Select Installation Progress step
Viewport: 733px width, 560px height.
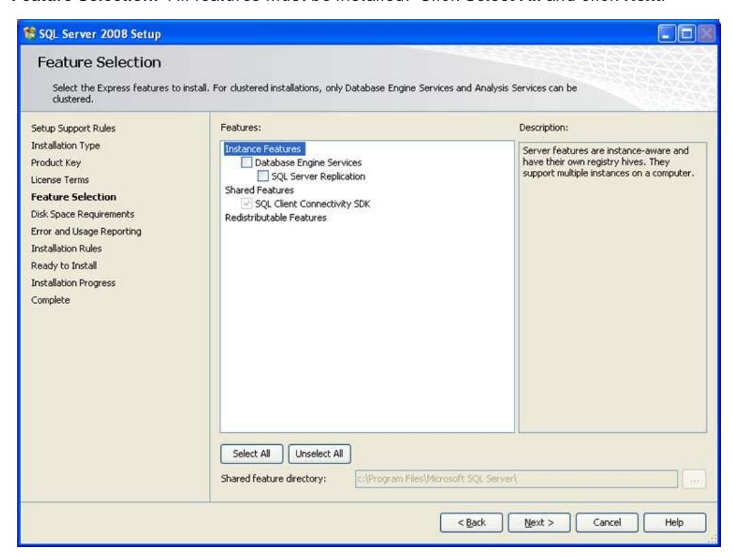[73, 283]
